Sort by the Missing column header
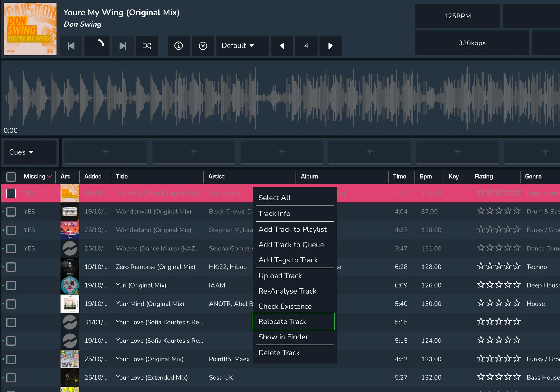Screen dimensions: 560x392 click(x=34, y=177)
